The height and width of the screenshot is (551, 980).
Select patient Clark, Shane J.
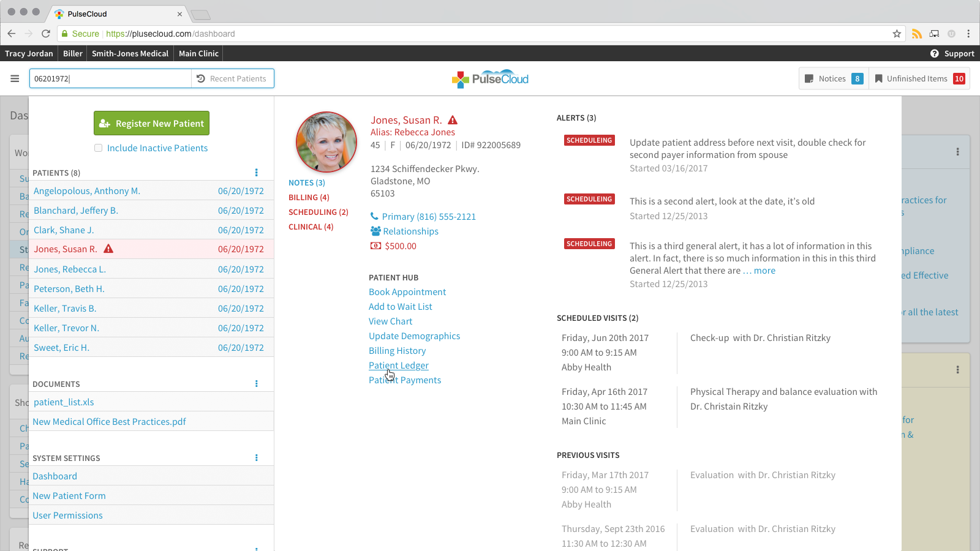click(x=151, y=230)
